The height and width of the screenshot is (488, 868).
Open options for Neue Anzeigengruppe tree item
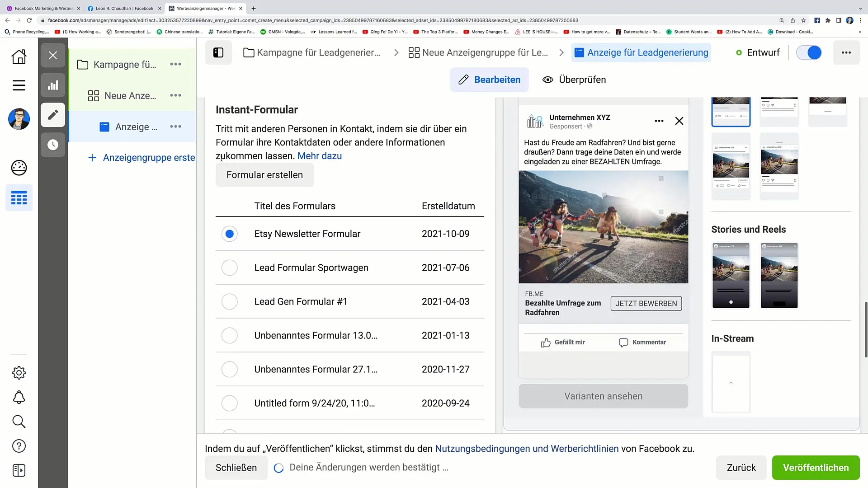[175, 95]
